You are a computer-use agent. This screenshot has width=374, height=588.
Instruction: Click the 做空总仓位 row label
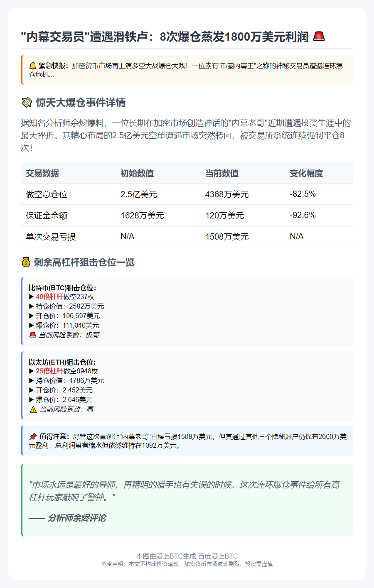pyautogui.click(x=47, y=194)
